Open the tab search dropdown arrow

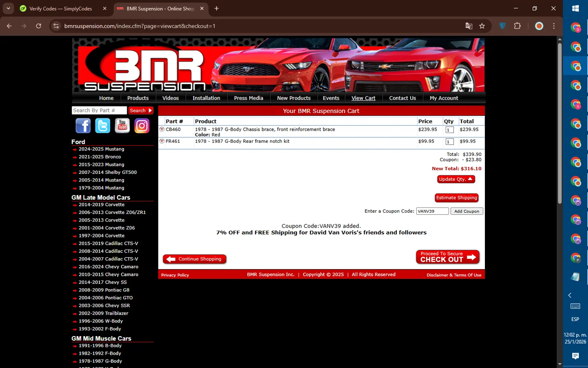8,8
